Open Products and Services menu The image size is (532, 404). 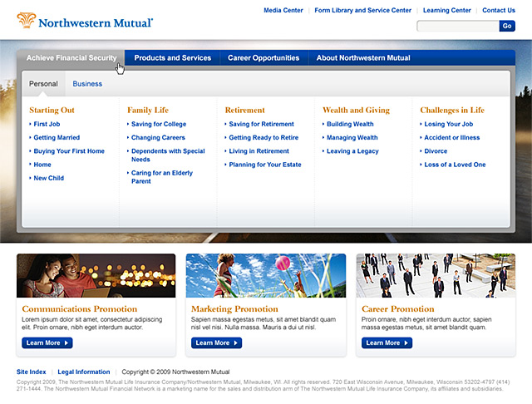pos(173,58)
